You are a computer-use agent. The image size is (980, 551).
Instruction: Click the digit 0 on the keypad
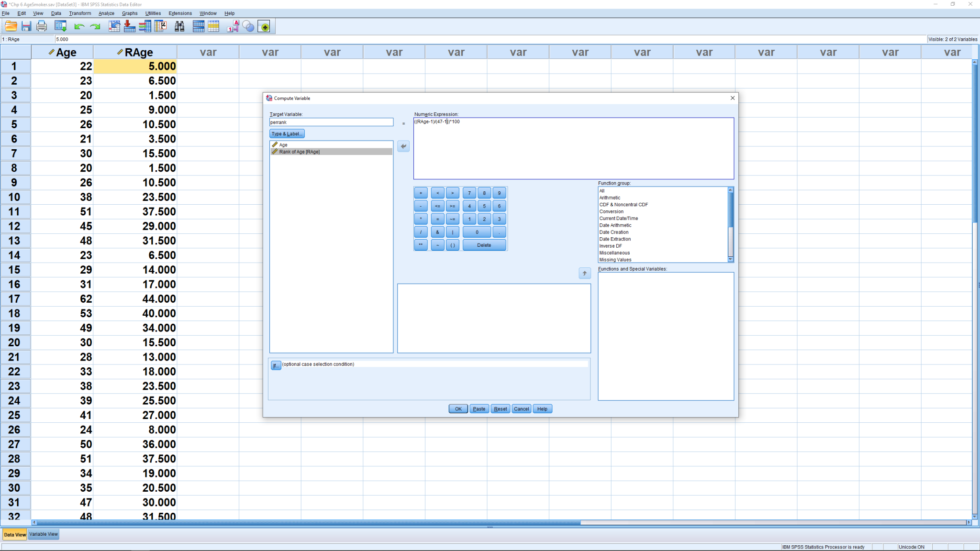(477, 232)
